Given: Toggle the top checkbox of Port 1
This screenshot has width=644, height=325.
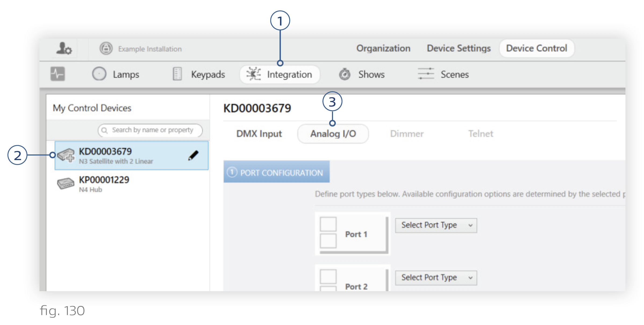Looking at the screenshot, I should click(x=328, y=224).
